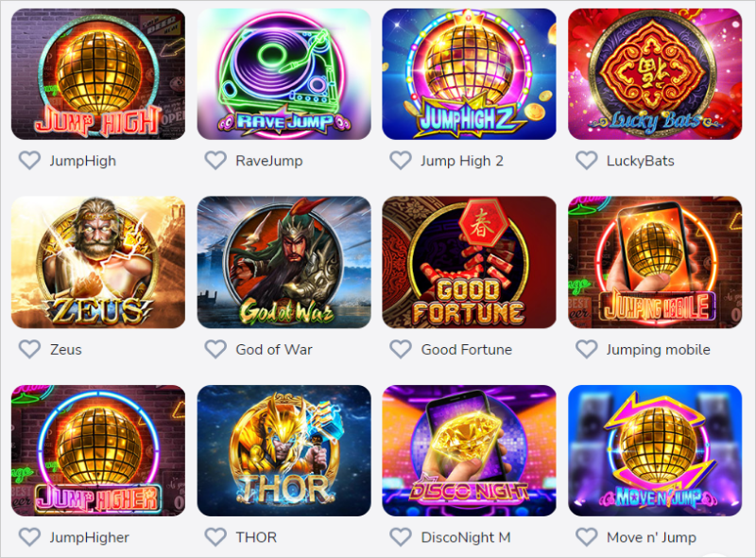The image size is (756, 558).
Task: Favorite God of War using heart
Action: click(215, 349)
